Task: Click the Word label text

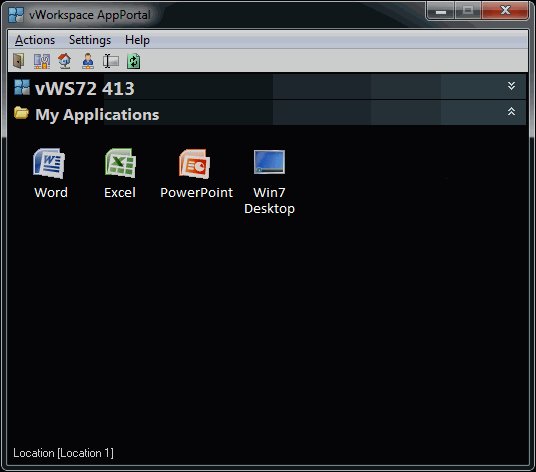Action: pos(51,192)
